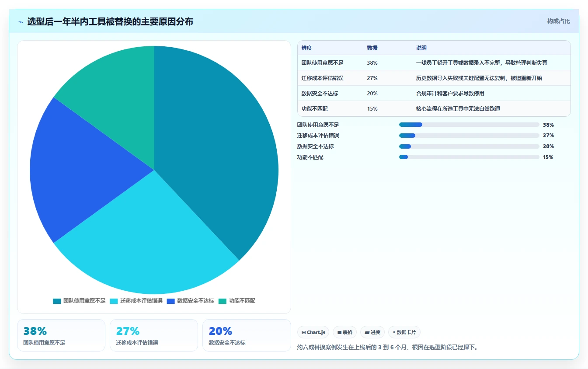The width and height of the screenshot is (588, 369).
Task: Click the 构成占比 label in the header
Action: pos(558,21)
